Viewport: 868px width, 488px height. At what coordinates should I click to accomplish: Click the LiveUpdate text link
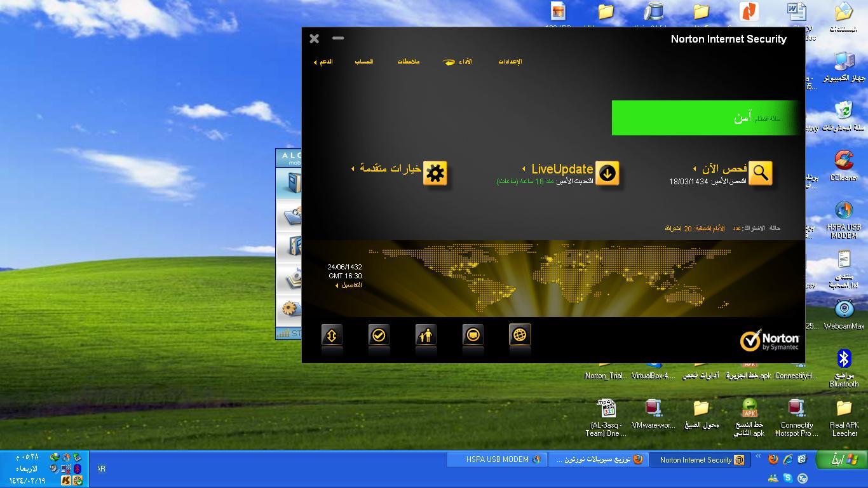click(x=562, y=168)
